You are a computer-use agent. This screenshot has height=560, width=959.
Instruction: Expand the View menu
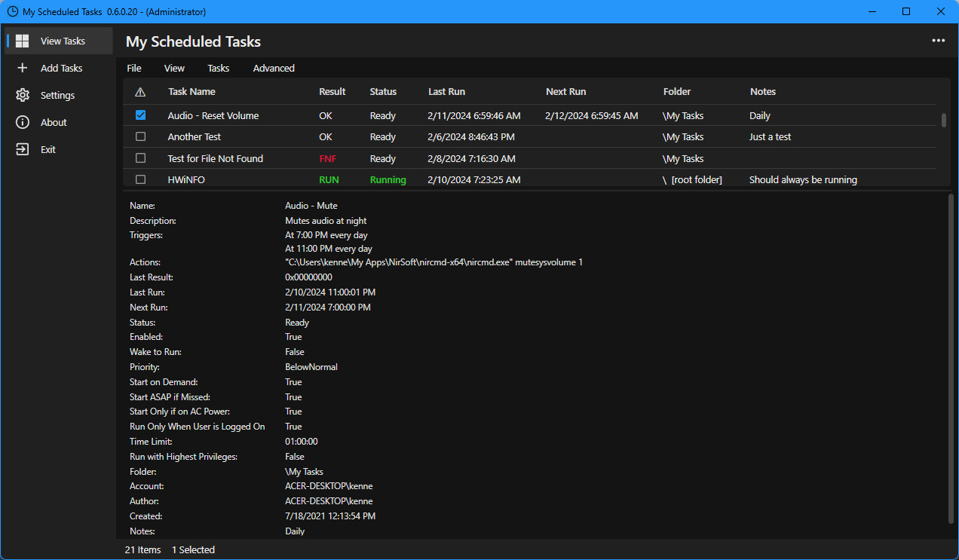point(174,68)
